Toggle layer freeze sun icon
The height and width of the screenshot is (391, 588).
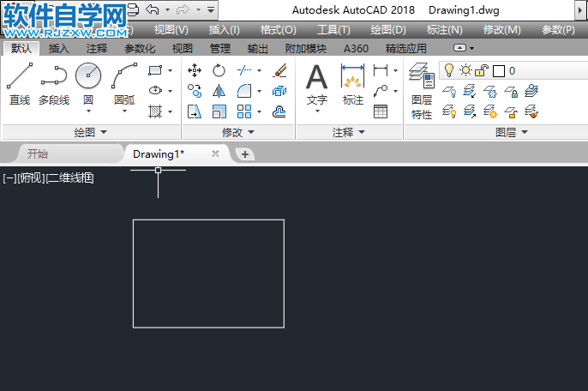[465, 70]
